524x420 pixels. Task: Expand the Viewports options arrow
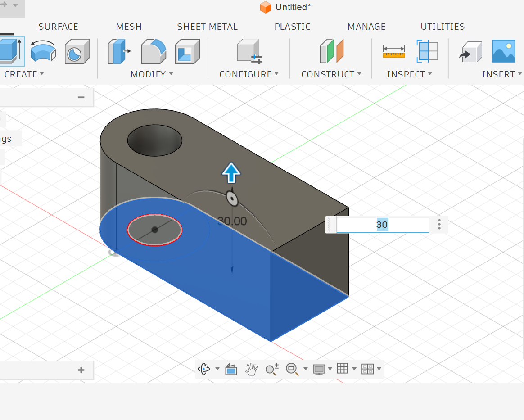click(x=379, y=369)
